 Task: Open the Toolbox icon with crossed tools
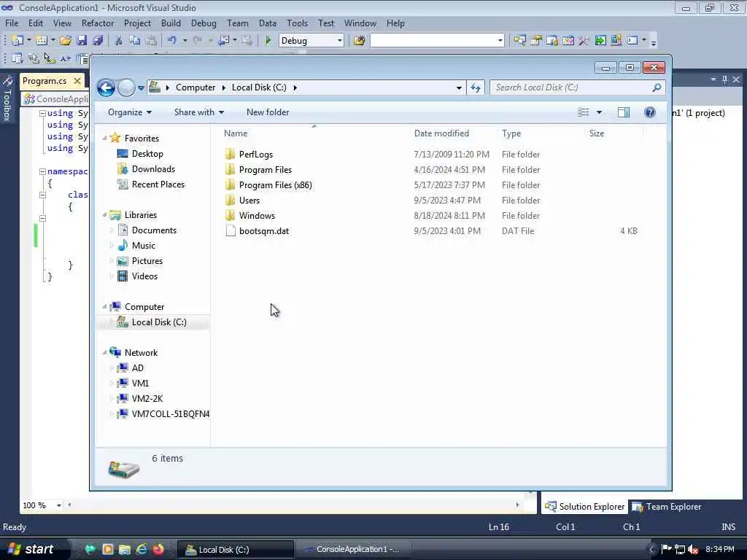pyautogui.click(x=584, y=41)
